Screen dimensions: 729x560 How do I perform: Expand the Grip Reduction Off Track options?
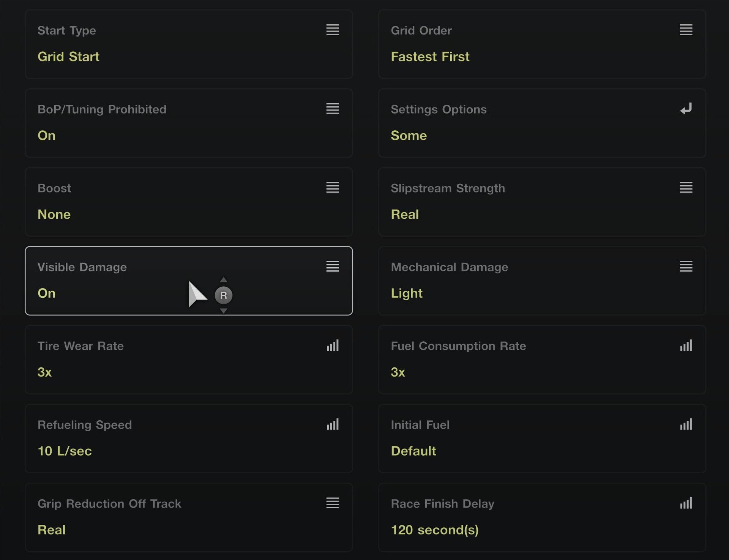click(x=332, y=503)
